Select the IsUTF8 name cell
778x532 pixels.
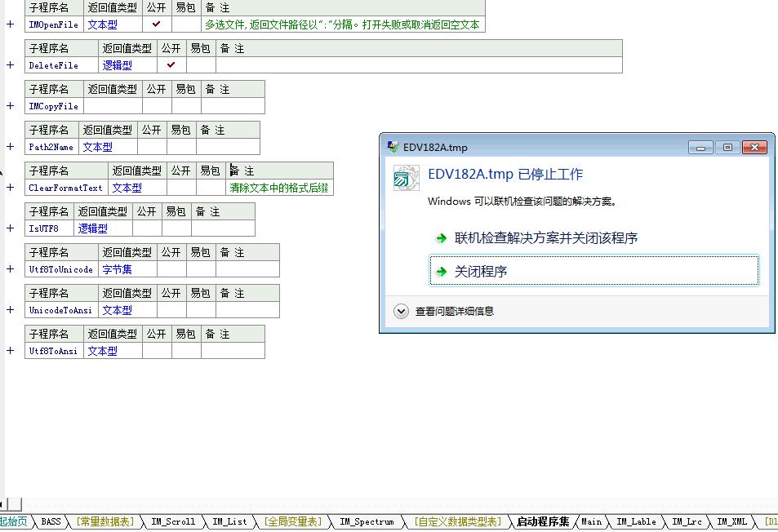click(49, 228)
